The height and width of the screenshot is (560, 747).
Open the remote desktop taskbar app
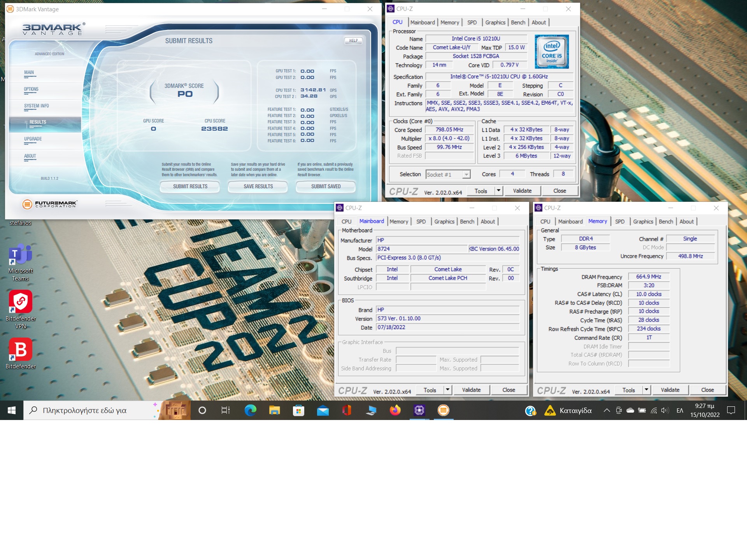click(x=371, y=410)
